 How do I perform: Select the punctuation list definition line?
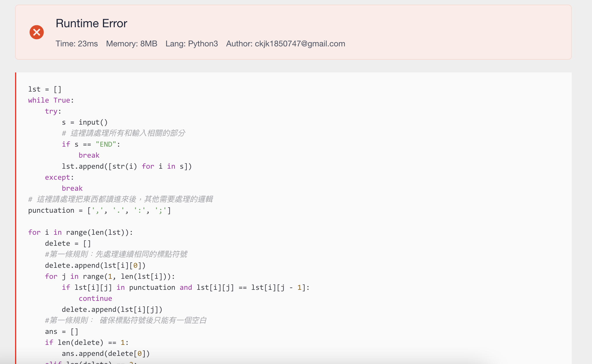point(99,210)
